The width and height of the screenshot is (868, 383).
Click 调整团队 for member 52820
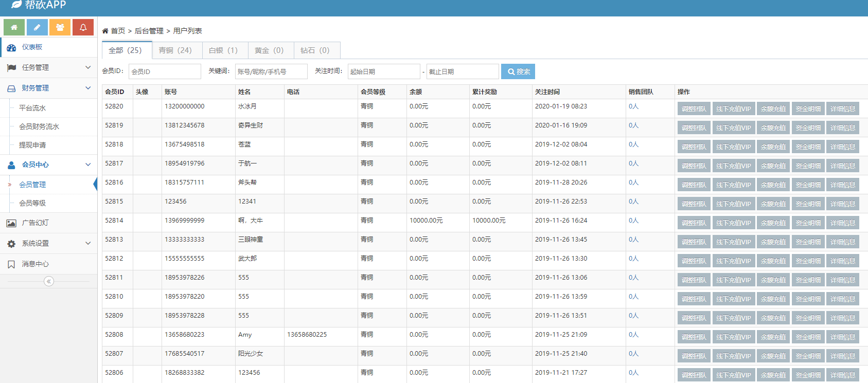(694, 109)
